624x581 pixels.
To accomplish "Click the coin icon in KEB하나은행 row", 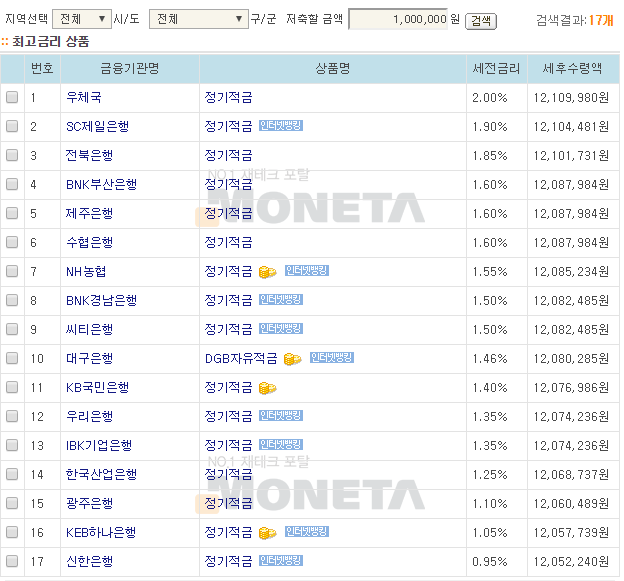I will tap(267, 533).
